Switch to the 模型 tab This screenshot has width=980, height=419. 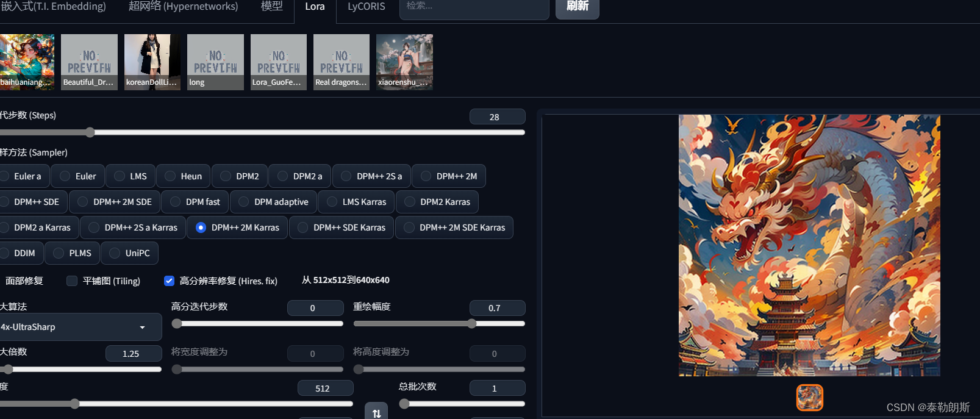coord(272,7)
